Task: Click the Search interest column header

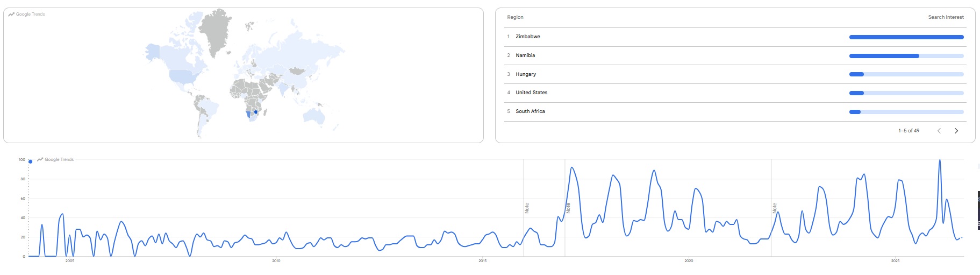Action: coord(946,17)
